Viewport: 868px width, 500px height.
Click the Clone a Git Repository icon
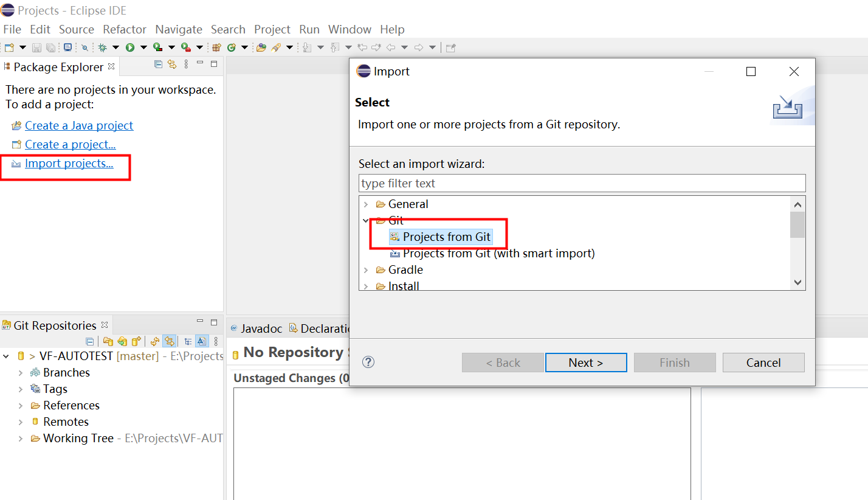(x=122, y=341)
